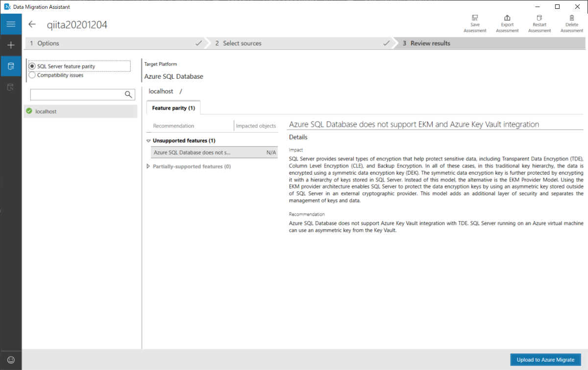Click Export Assessment toolbar icon
This screenshot has width=588, height=370.
507,23
